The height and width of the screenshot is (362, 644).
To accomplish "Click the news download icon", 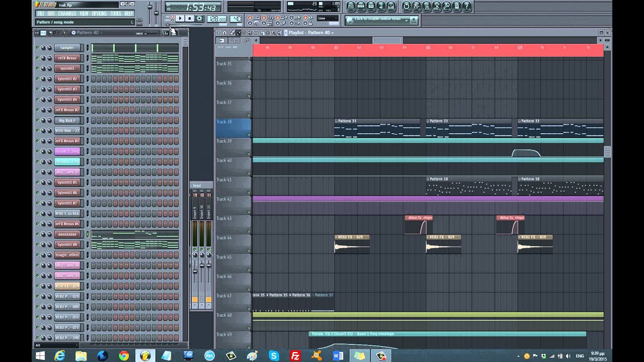I will coord(414,21).
